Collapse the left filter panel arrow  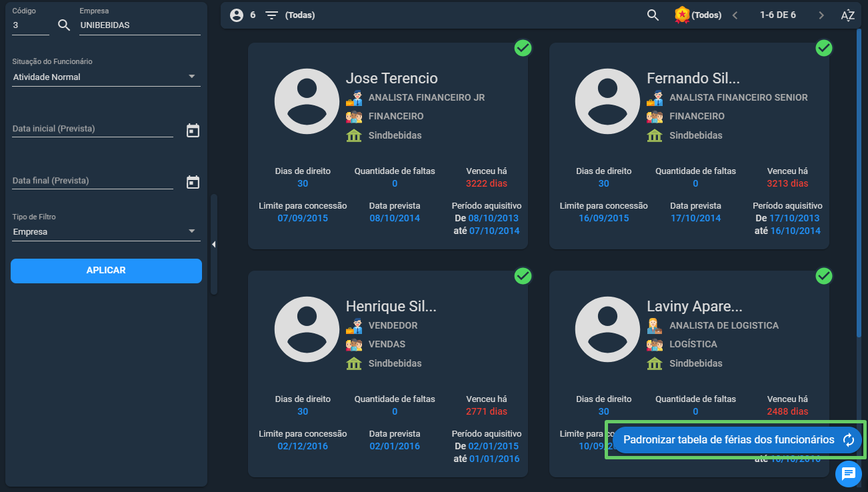pyautogui.click(x=213, y=245)
